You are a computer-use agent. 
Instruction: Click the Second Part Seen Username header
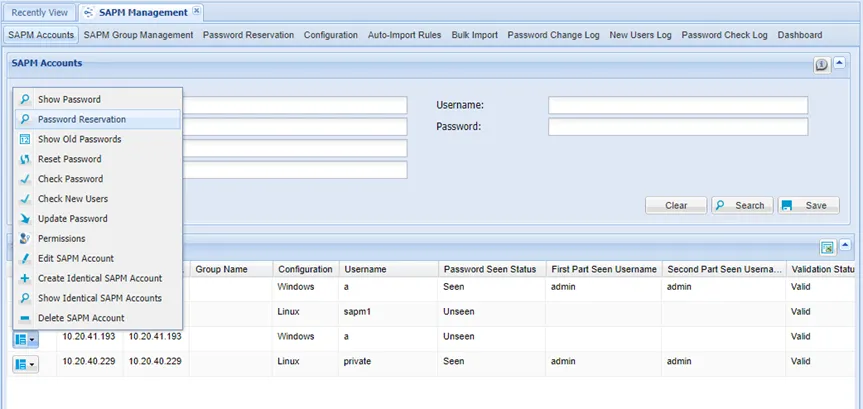[724, 269]
